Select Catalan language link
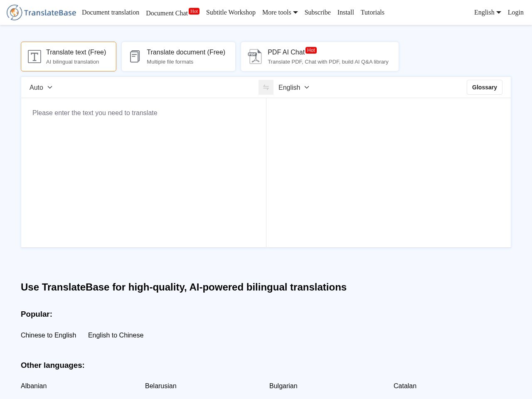This screenshot has height=399, width=532. (405, 386)
